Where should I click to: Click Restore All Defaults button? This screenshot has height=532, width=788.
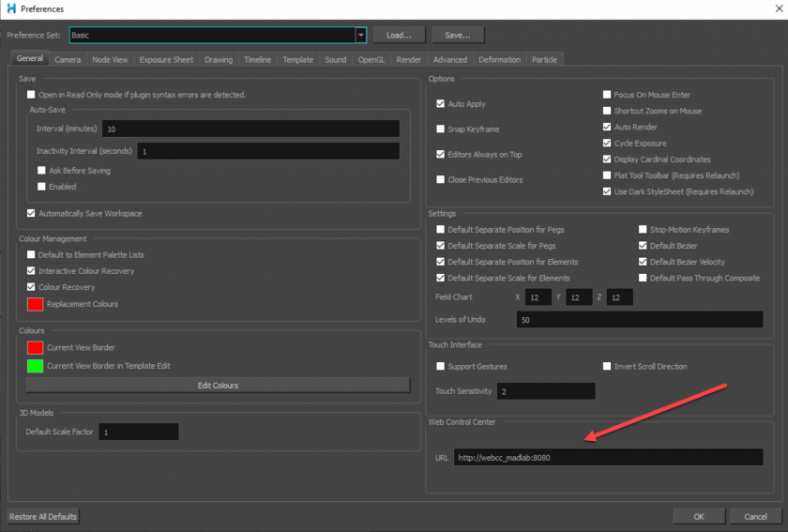click(43, 516)
